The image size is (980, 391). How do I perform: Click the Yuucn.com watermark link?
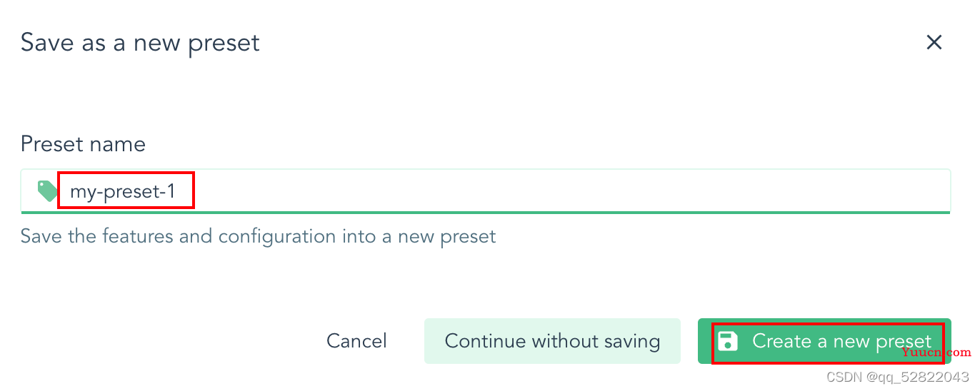tap(936, 352)
